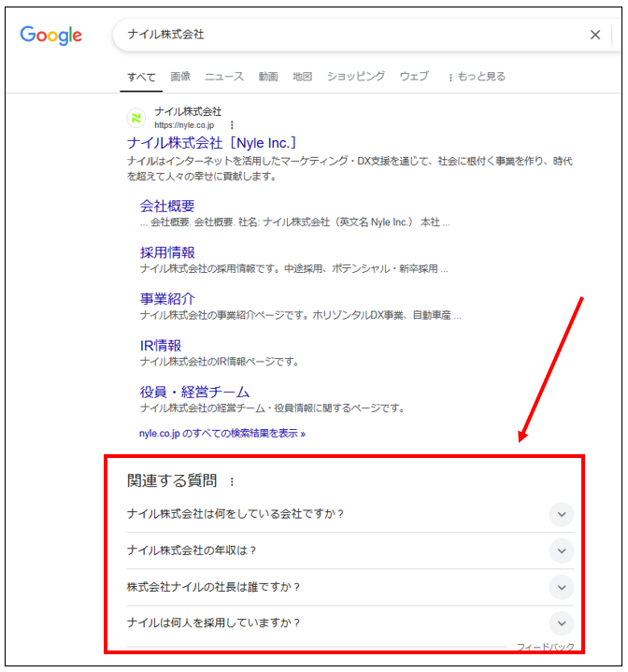Open the 事業紹介 sitelink
Image resolution: width=628 pixels, height=672 pixels.
coord(167,299)
